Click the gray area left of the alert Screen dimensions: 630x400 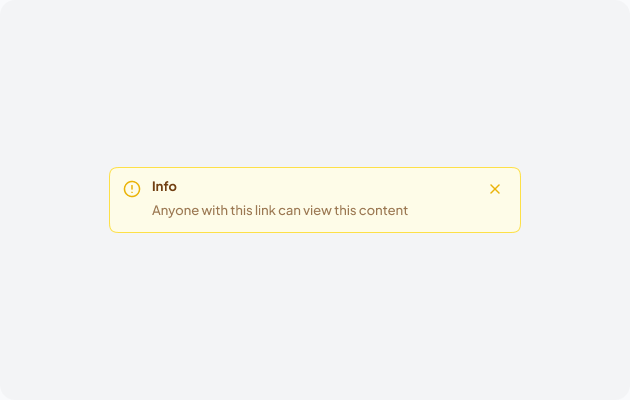55,200
